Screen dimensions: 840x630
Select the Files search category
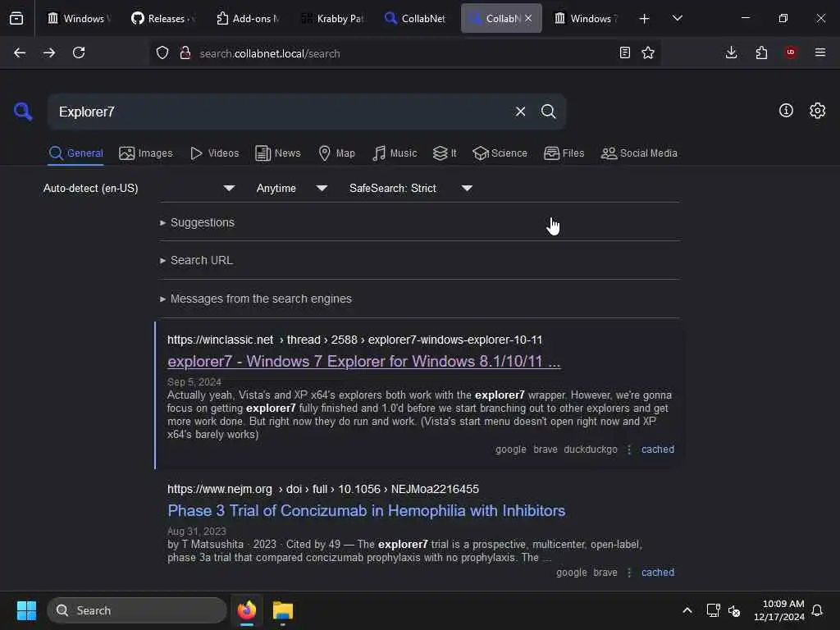(x=564, y=153)
